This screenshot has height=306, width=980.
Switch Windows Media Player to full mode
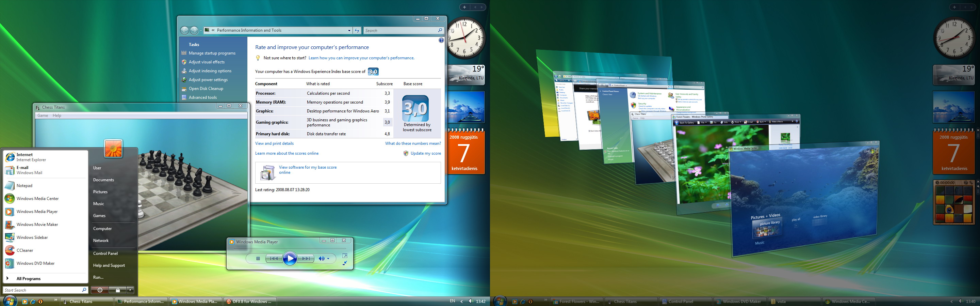point(345,256)
